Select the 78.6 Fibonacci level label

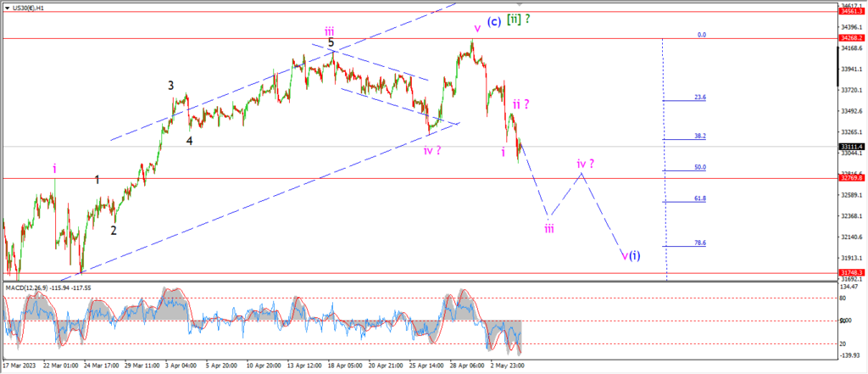pyautogui.click(x=699, y=243)
